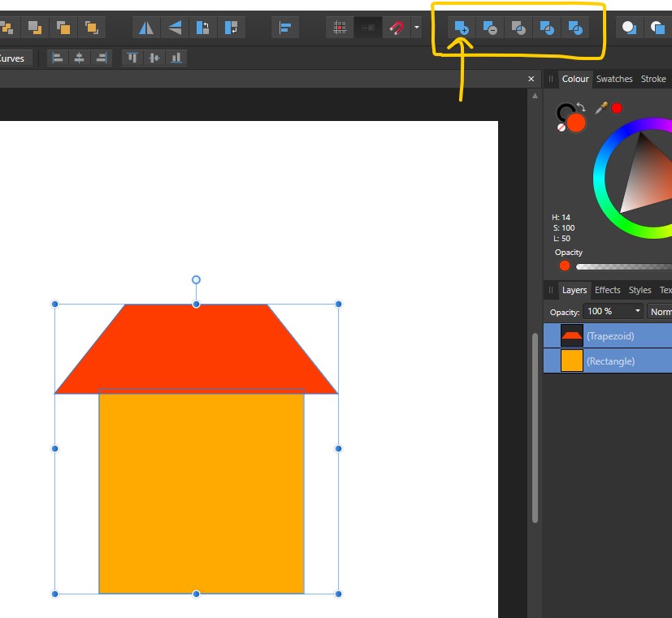Flip the selection vertically
672x618 pixels.
pyautogui.click(x=175, y=28)
